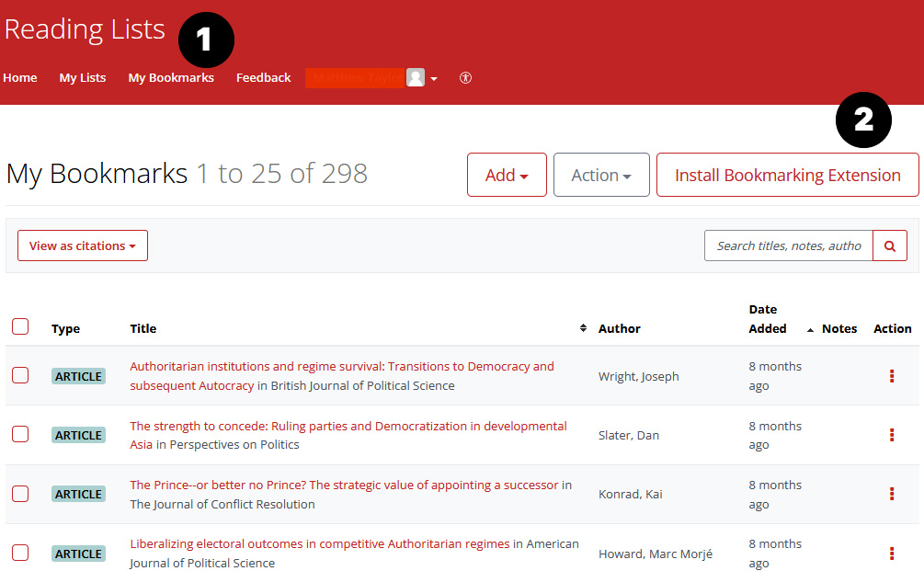
Task: Click the user avatar icon in the header
Action: tap(416, 78)
